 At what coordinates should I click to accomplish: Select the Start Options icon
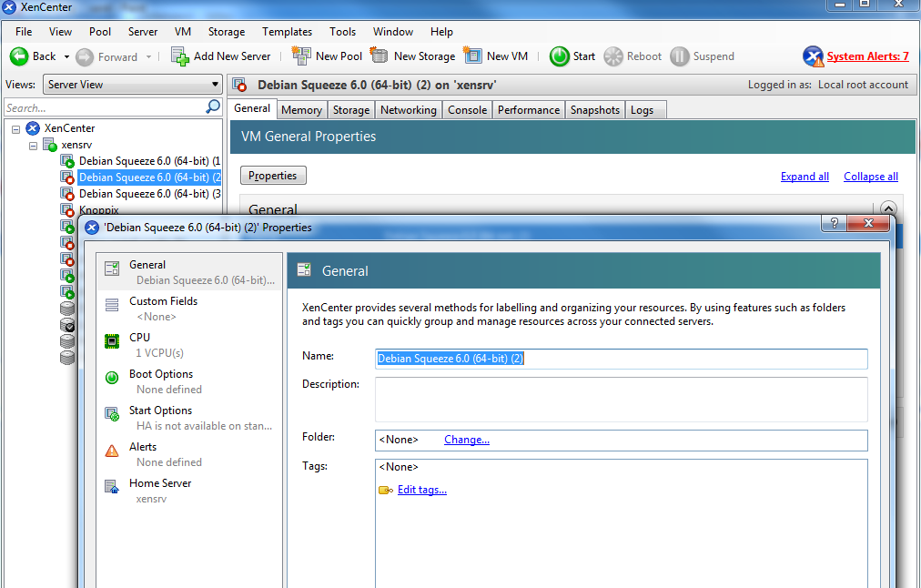click(x=112, y=414)
